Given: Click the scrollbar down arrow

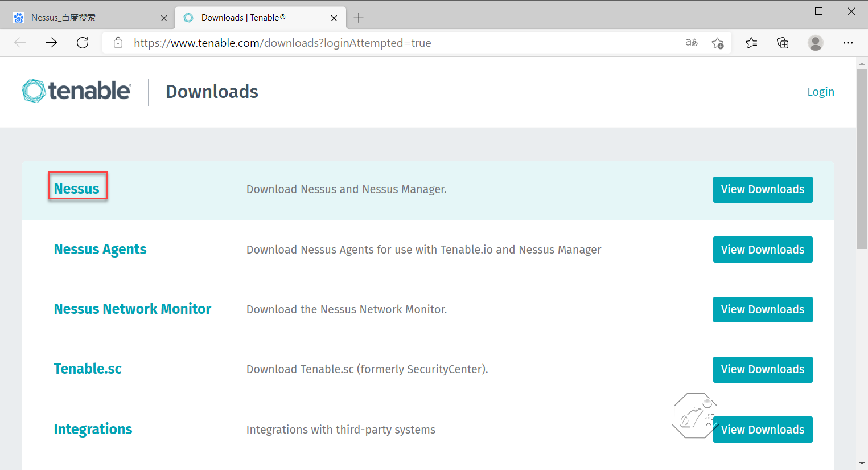Looking at the screenshot, I should click(x=862, y=464).
